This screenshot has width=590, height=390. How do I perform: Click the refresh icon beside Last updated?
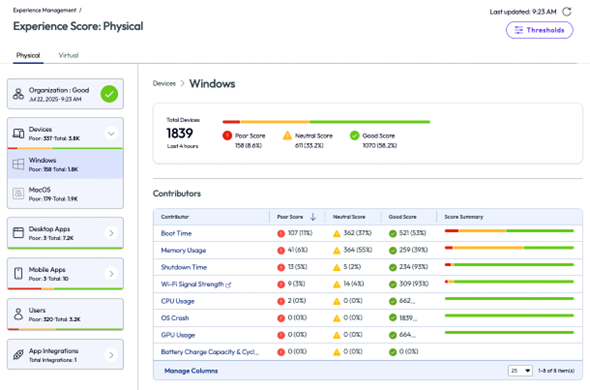tap(567, 12)
